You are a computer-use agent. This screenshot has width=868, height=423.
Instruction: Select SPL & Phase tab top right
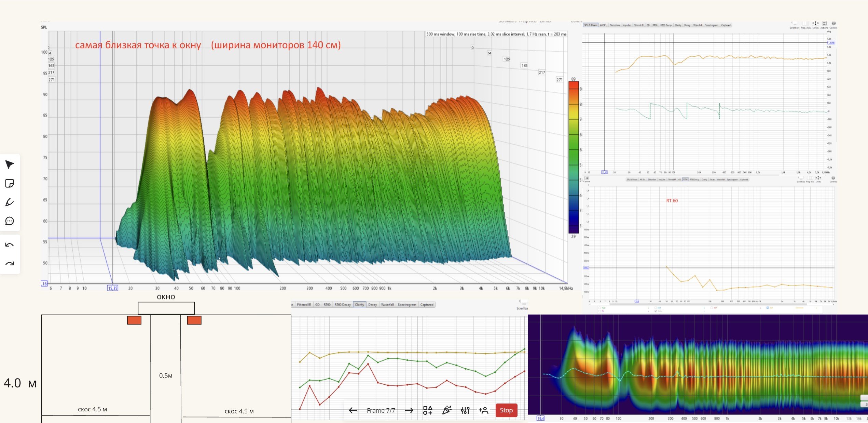(590, 25)
